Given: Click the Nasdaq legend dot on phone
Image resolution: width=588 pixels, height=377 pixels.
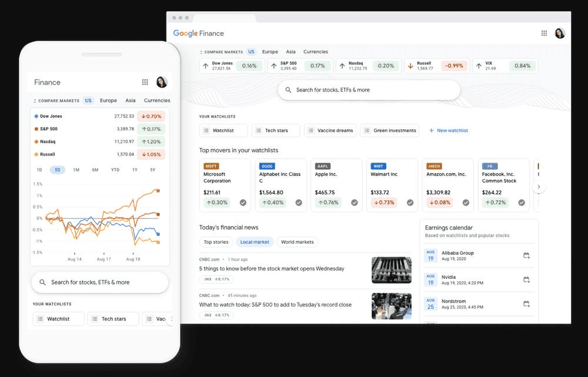Looking at the screenshot, I should click(36, 142).
